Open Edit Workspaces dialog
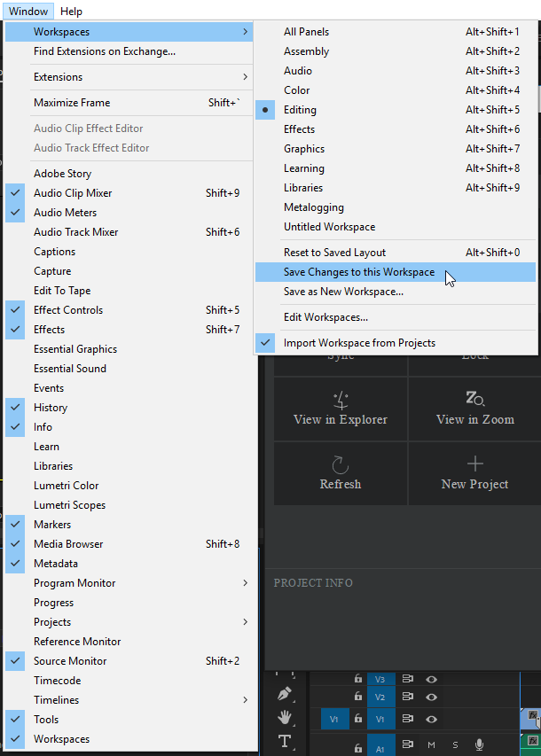541x756 pixels. (x=396, y=317)
